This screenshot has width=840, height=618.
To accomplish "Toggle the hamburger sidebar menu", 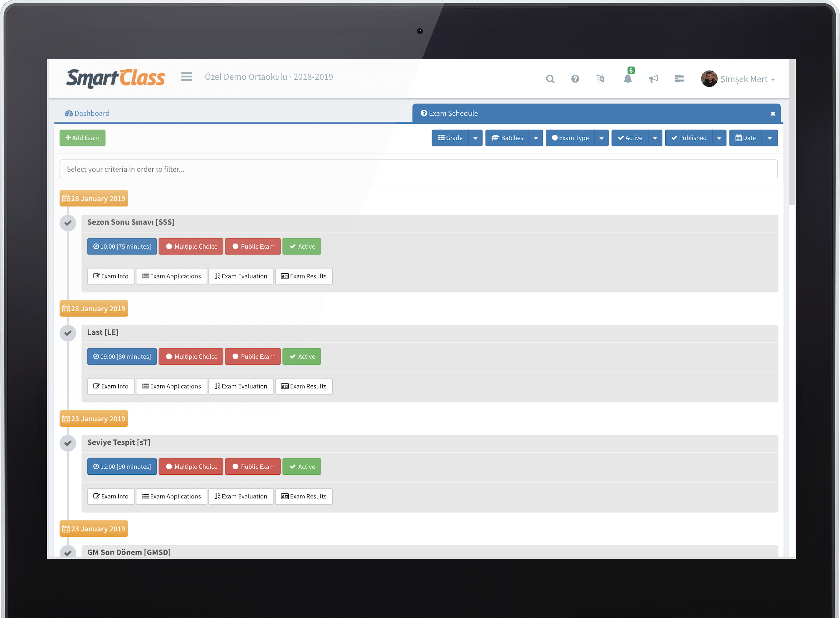I will [186, 77].
